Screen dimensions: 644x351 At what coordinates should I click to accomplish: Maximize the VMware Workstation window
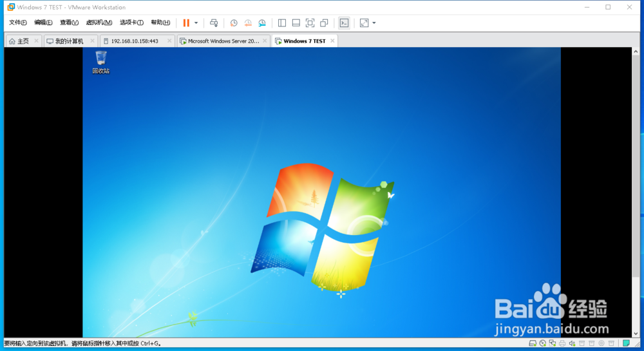608,7
